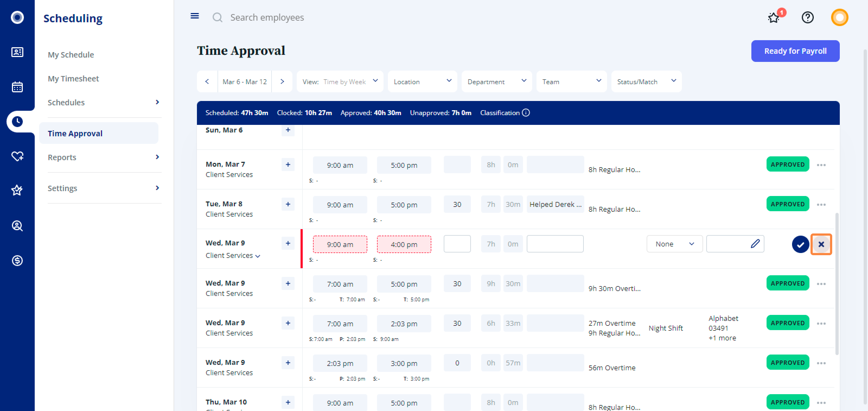Add entry for Mon, Mar 7
The image size is (868, 411).
[x=288, y=165]
